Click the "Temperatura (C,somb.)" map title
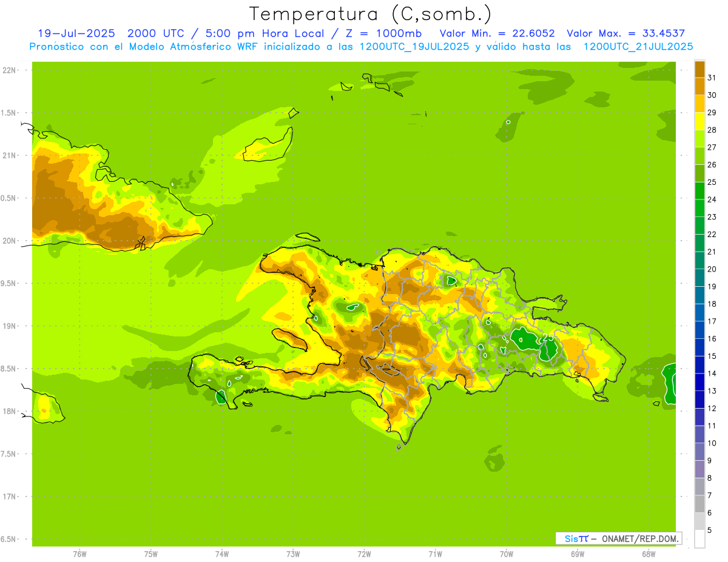 coord(369,14)
